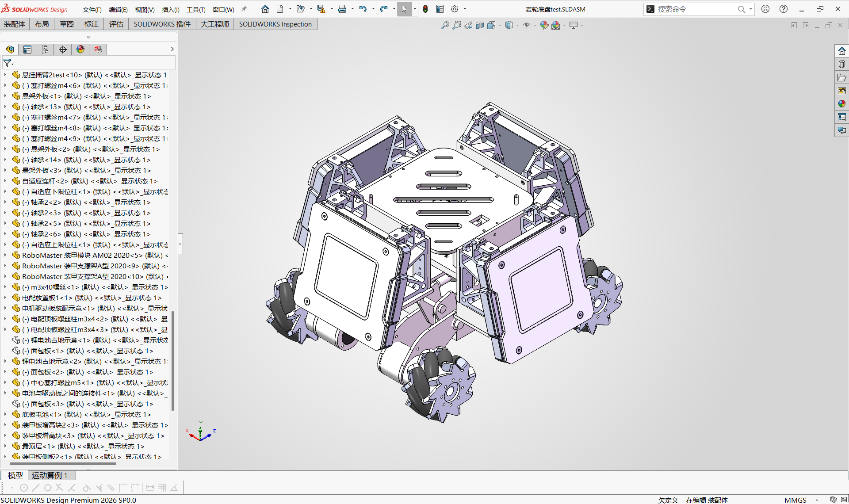Open the Edit Appearance icon in view toolbar

544,25
